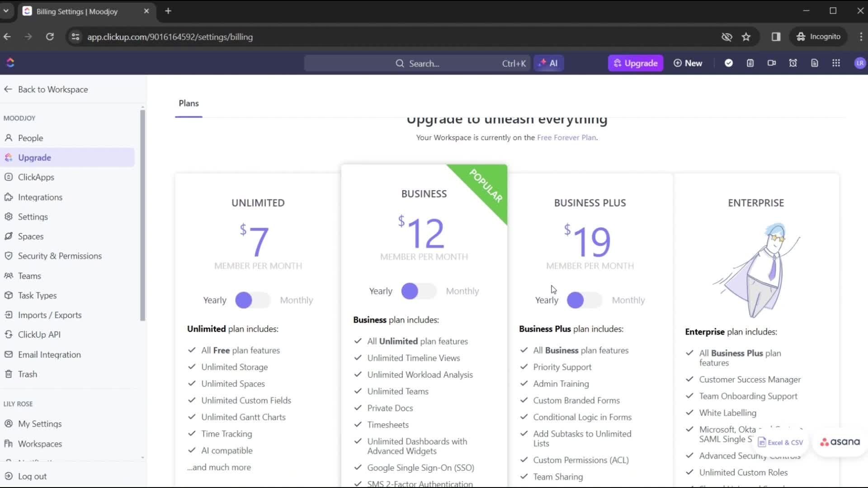The image size is (868, 488).
Task: Open quick action check-mark icon in header
Action: pyautogui.click(x=728, y=63)
